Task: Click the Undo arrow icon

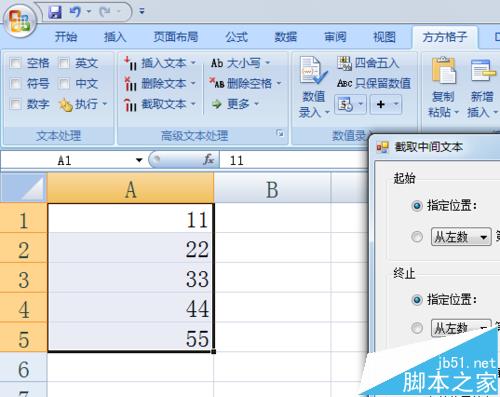Action: [x=75, y=12]
